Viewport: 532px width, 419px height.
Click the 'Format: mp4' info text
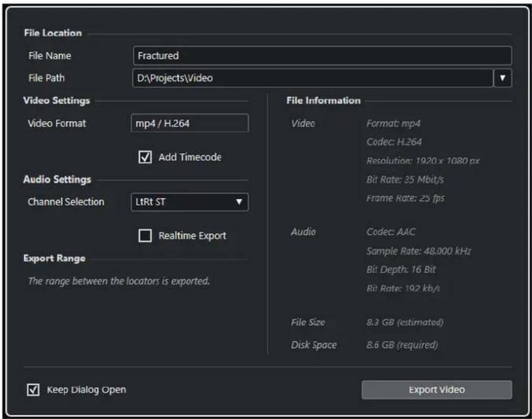393,124
